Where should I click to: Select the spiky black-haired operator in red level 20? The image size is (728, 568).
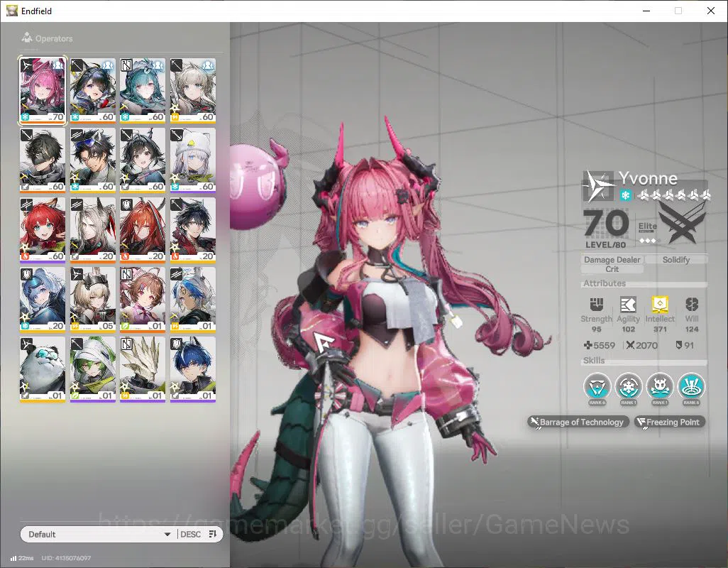pyautogui.click(x=193, y=230)
